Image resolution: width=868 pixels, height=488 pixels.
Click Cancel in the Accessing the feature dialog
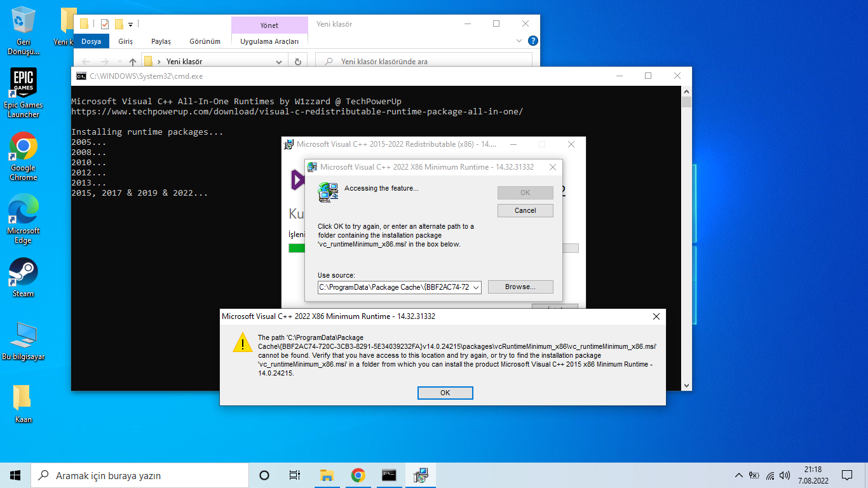tap(526, 210)
